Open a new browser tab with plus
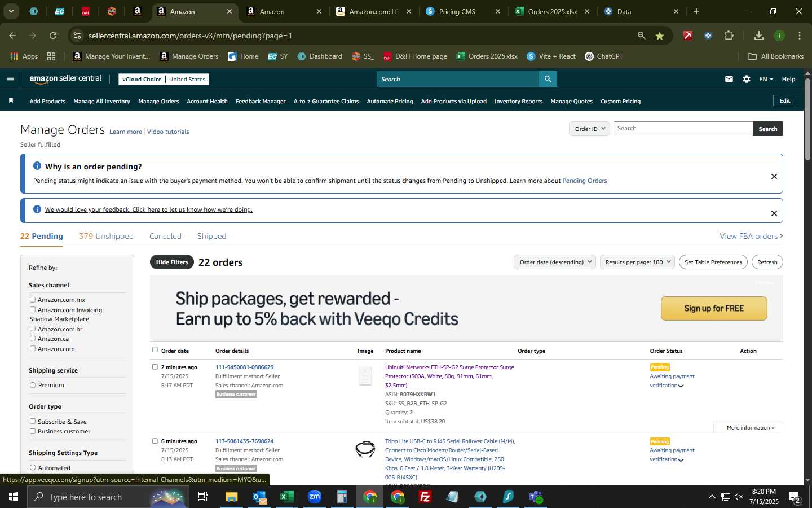 pos(696,11)
